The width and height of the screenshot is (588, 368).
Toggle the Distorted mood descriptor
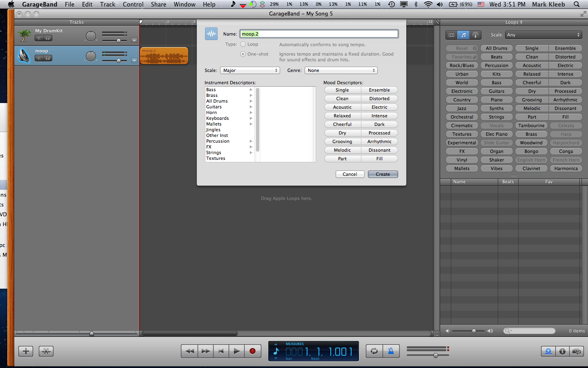coord(379,99)
